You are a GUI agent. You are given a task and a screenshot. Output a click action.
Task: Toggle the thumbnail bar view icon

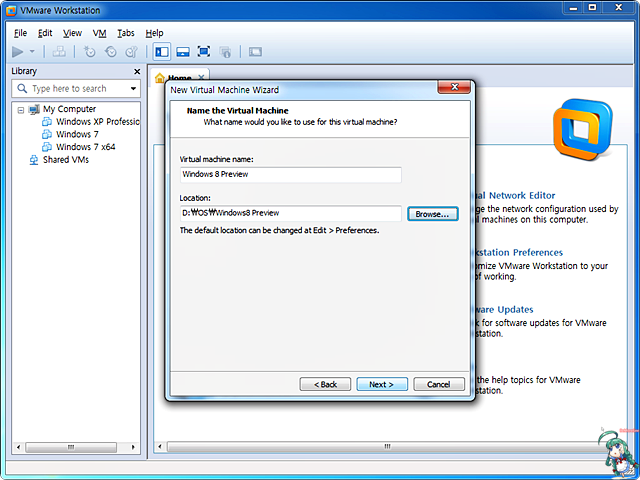[x=183, y=52]
